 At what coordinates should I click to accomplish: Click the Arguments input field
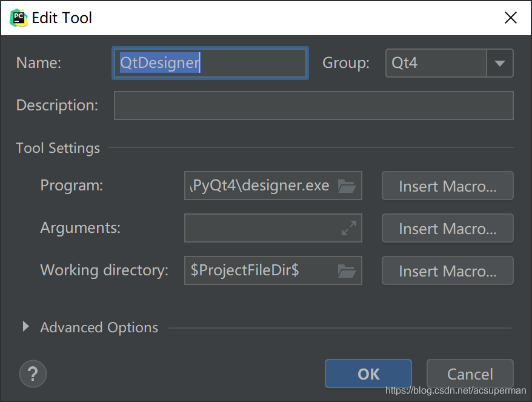pos(261,228)
